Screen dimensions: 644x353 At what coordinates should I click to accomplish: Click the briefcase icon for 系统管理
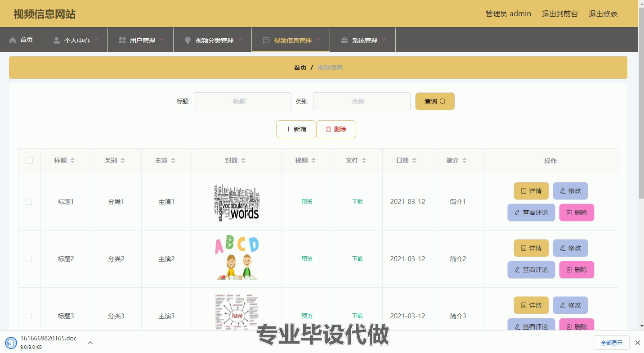[344, 40]
